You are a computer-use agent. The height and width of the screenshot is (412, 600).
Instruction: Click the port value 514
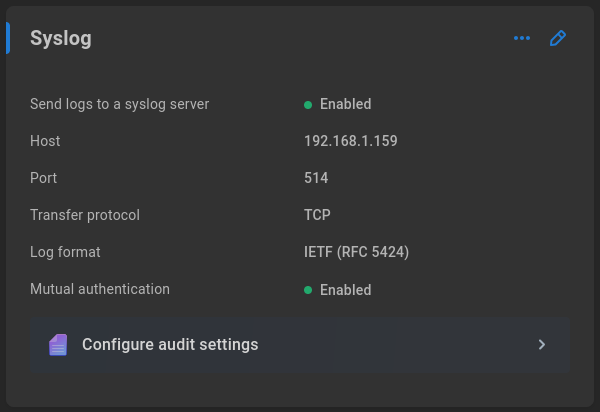point(316,178)
